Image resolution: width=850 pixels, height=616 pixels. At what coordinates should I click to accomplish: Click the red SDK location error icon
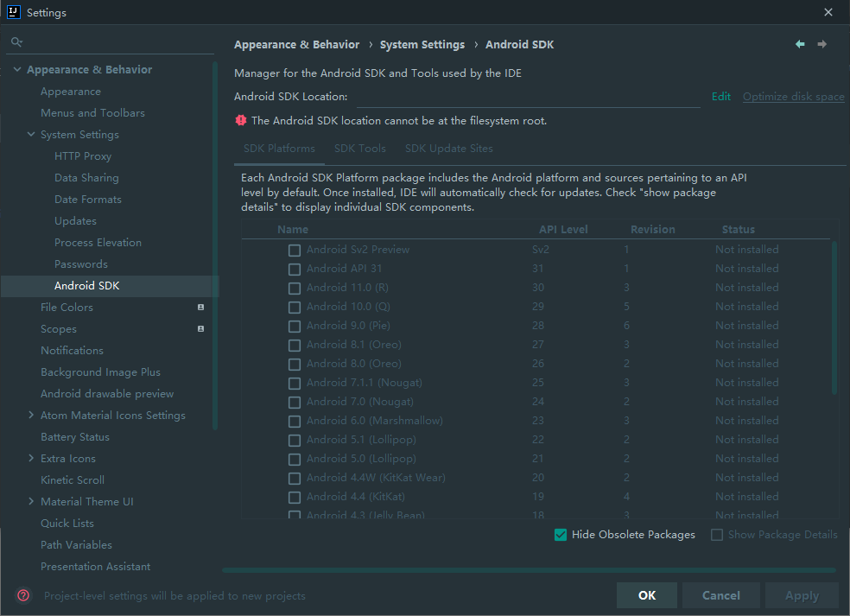pyautogui.click(x=241, y=121)
